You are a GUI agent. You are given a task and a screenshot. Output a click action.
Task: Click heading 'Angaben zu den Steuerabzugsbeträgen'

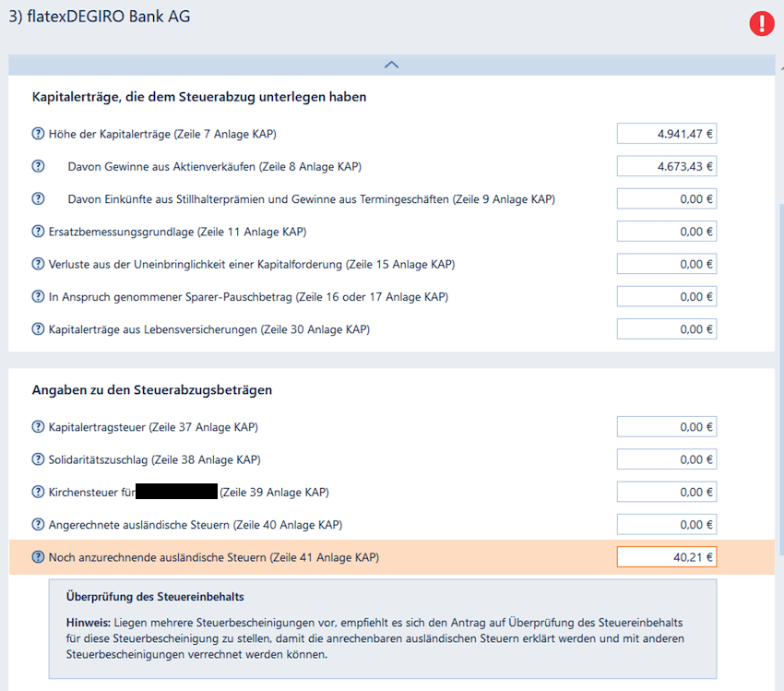point(152,390)
